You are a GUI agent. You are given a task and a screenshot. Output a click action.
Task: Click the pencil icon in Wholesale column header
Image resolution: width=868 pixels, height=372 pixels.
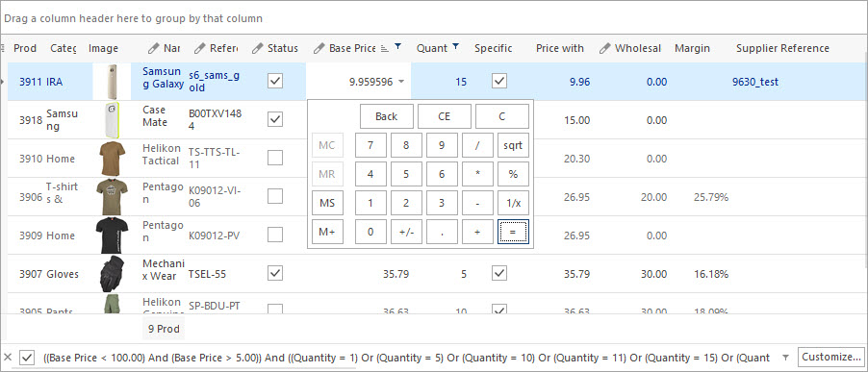(x=605, y=49)
